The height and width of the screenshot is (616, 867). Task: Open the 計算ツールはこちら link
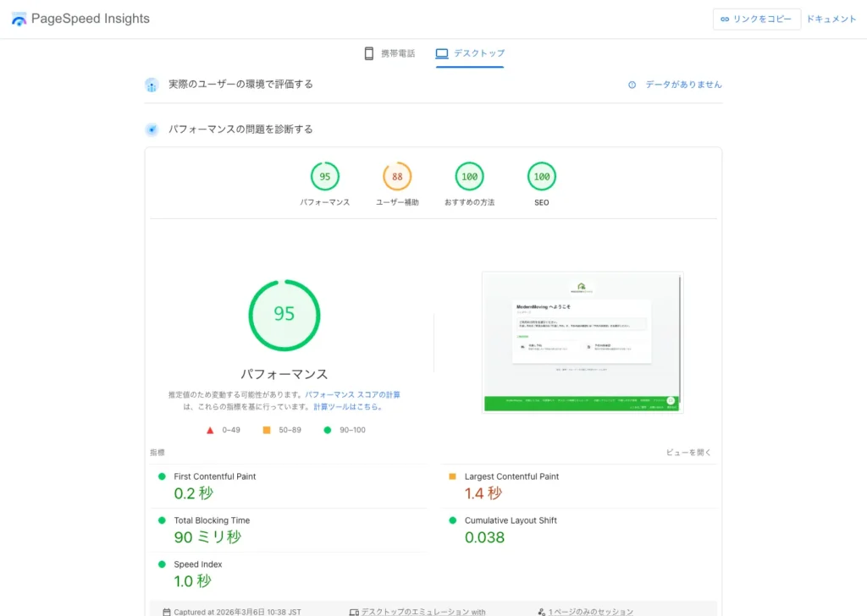tap(347, 406)
